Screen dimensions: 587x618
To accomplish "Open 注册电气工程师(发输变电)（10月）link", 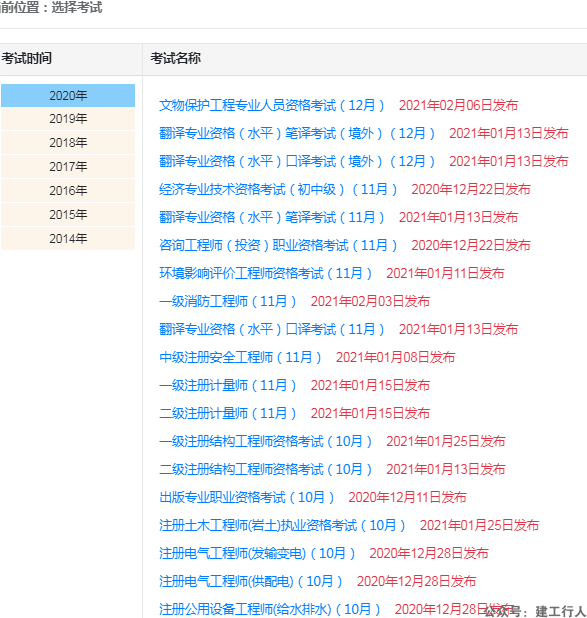I will 257,553.
